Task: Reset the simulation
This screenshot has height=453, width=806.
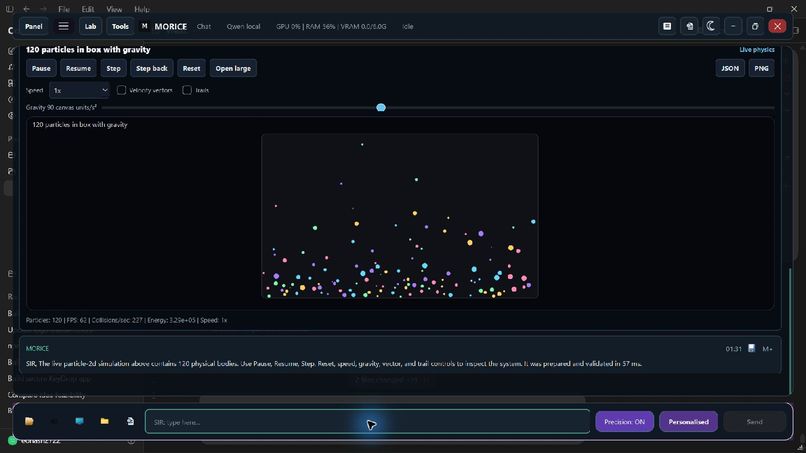Action: (191, 68)
